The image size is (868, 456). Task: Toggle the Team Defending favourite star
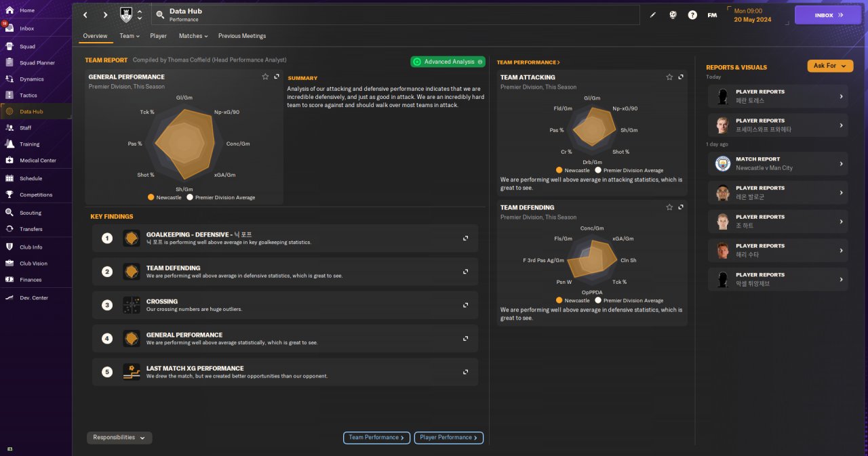point(669,207)
